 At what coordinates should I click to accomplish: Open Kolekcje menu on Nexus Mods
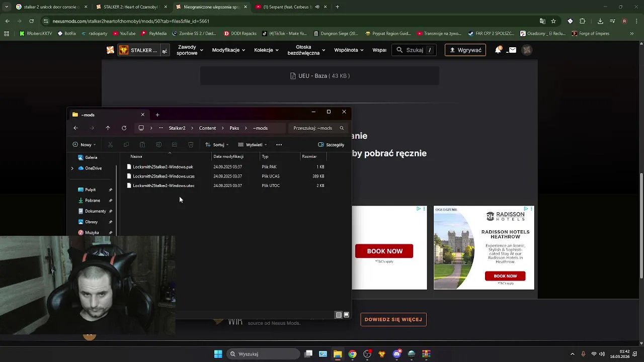266,50
